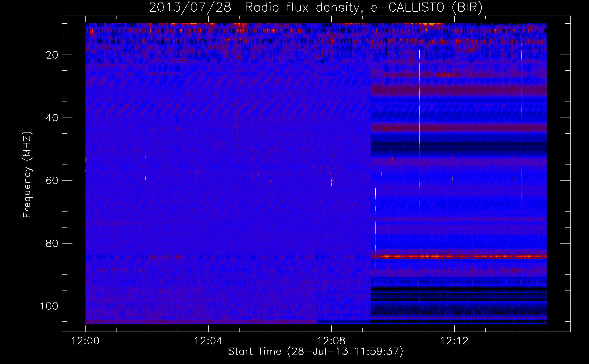589x364 pixels.
Task: Select the '60' frequency tick label
Action: (x=52, y=181)
